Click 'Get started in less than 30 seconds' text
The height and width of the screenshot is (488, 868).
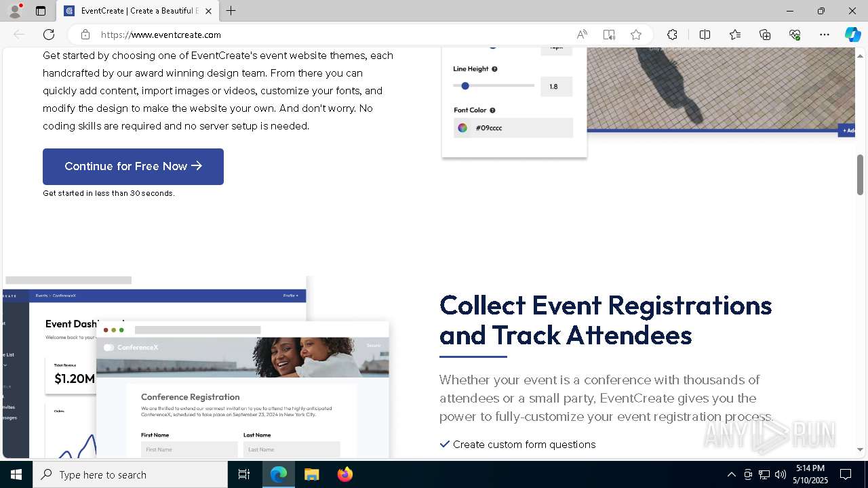(x=108, y=193)
